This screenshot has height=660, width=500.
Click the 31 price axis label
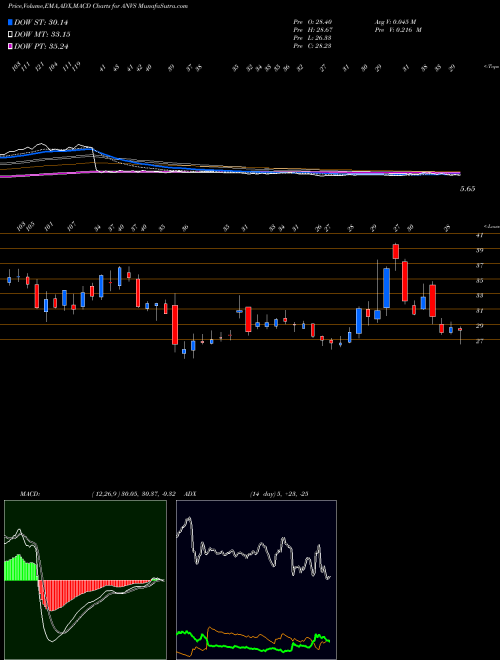point(479,311)
